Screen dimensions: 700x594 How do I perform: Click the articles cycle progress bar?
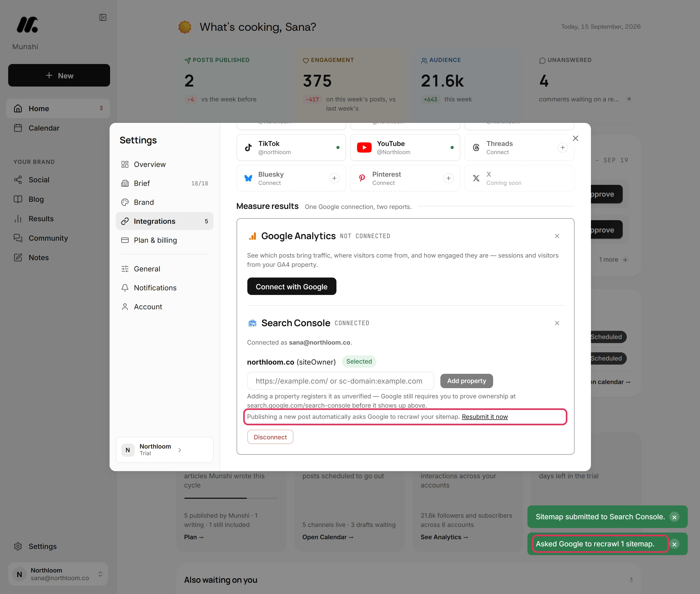point(231,498)
